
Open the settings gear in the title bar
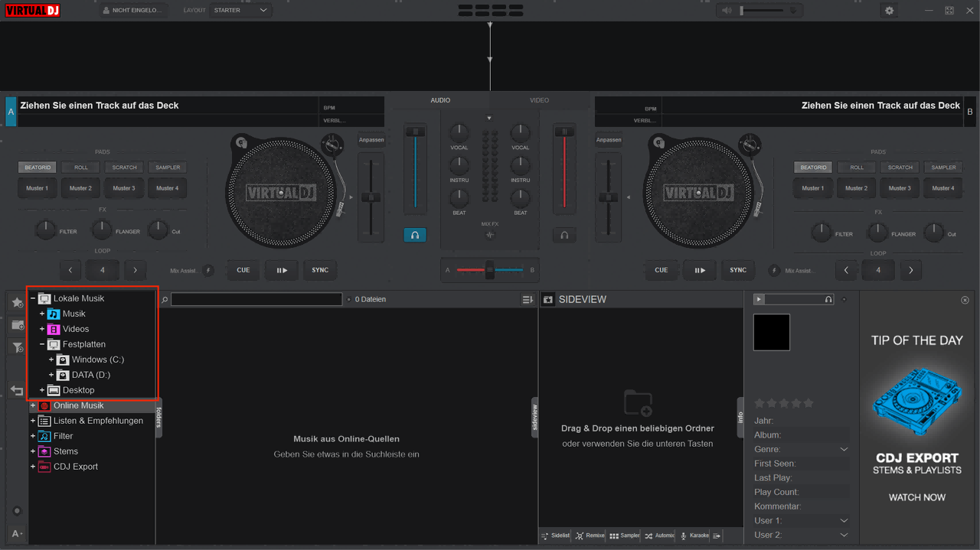click(x=888, y=10)
